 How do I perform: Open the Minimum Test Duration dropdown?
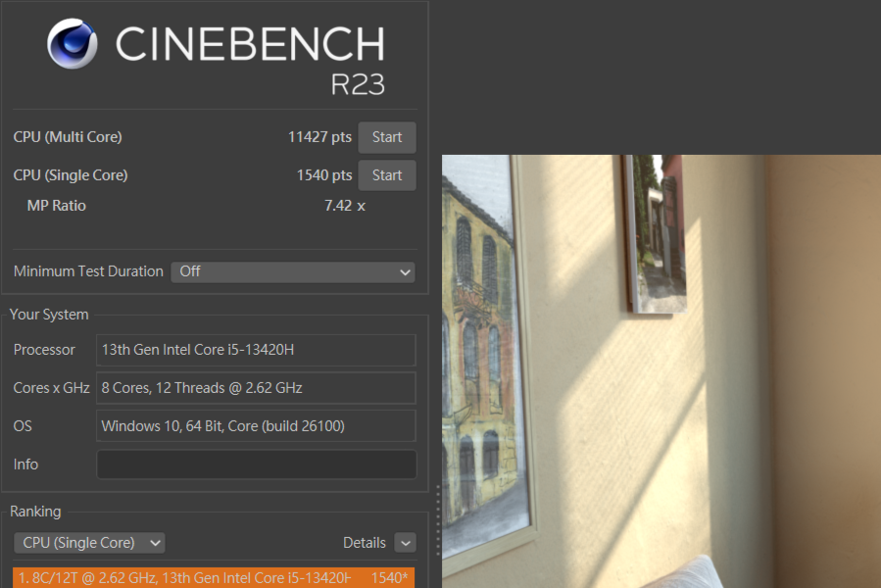point(293,272)
